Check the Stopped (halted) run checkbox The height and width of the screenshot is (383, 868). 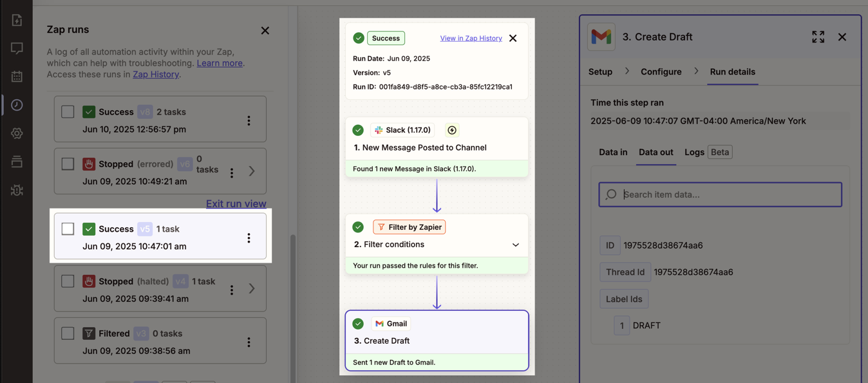point(68,281)
